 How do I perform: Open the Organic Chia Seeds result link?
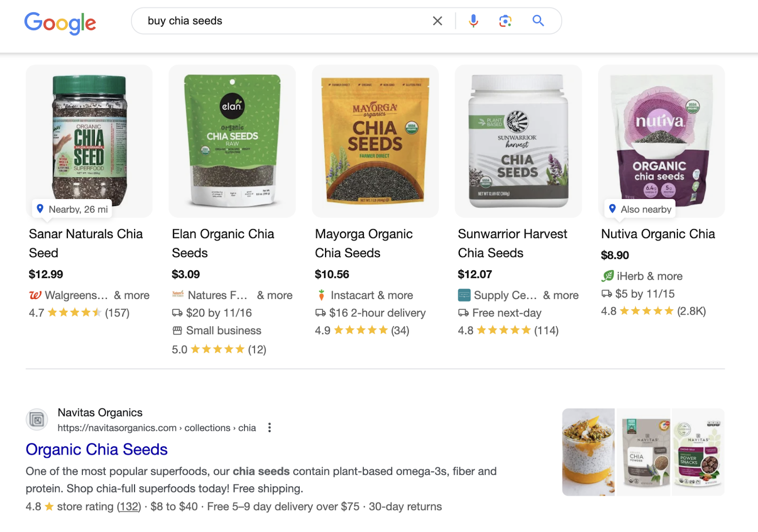click(96, 449)
